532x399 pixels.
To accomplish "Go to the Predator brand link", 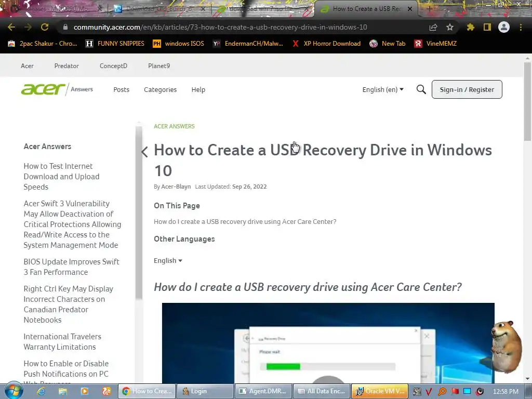I will pyautogui.click(x=66, y=66).
